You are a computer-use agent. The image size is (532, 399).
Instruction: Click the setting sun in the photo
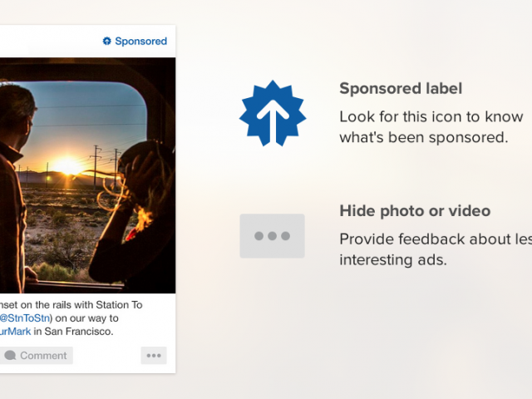pos(65,166)
